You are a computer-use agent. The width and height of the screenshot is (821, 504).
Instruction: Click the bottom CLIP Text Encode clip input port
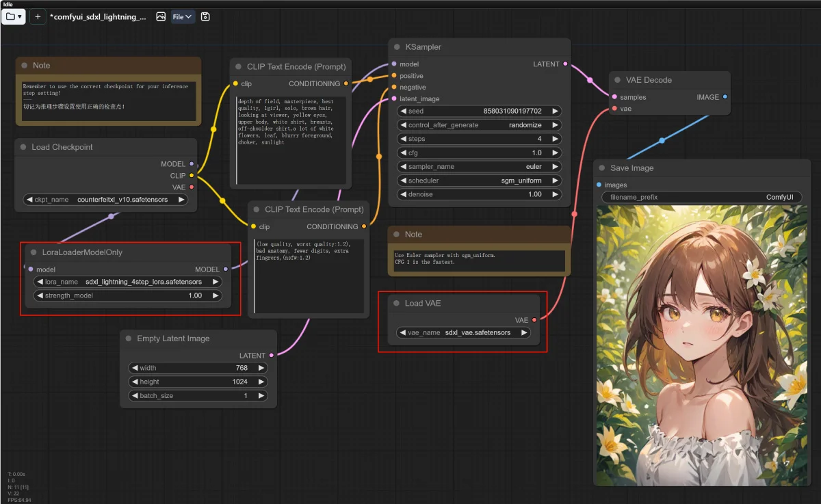pos(253,227)
